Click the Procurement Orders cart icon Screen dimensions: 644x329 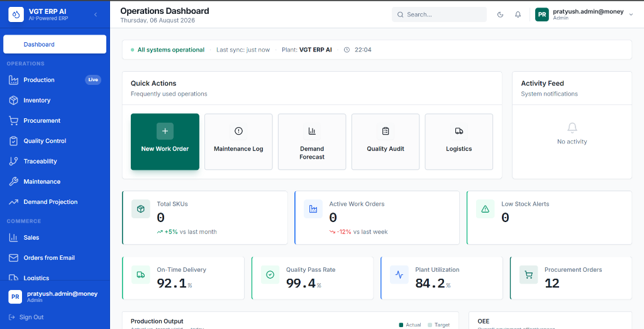click(x=529, y=274)
